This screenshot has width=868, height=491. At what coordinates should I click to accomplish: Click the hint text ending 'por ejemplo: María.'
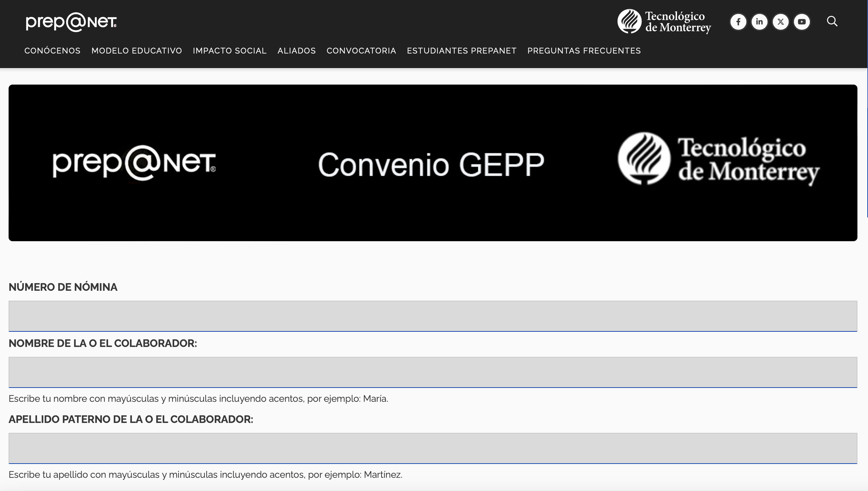click(198, 398)
